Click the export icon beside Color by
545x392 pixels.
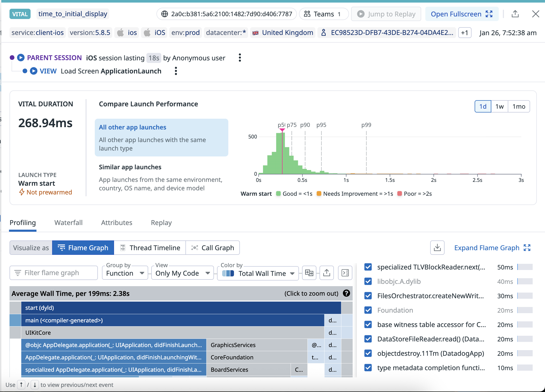[x=326, y=273]
